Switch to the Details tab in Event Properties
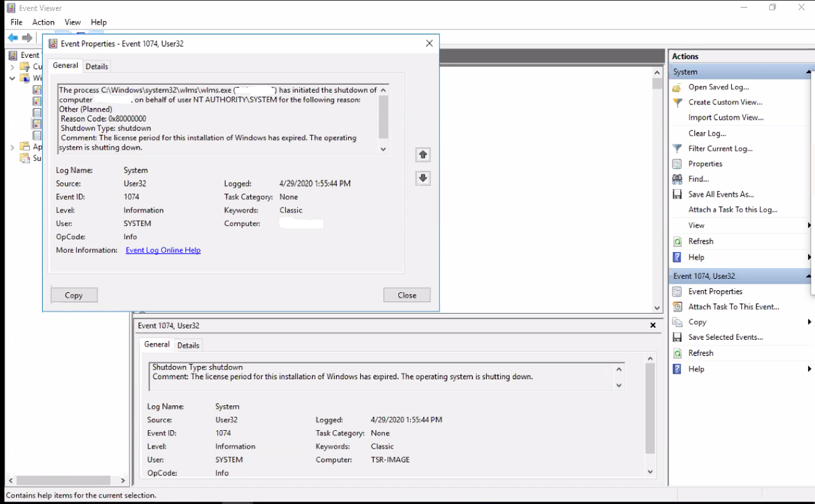The height and width of the screenshot is (504, 815). (97, 66)
